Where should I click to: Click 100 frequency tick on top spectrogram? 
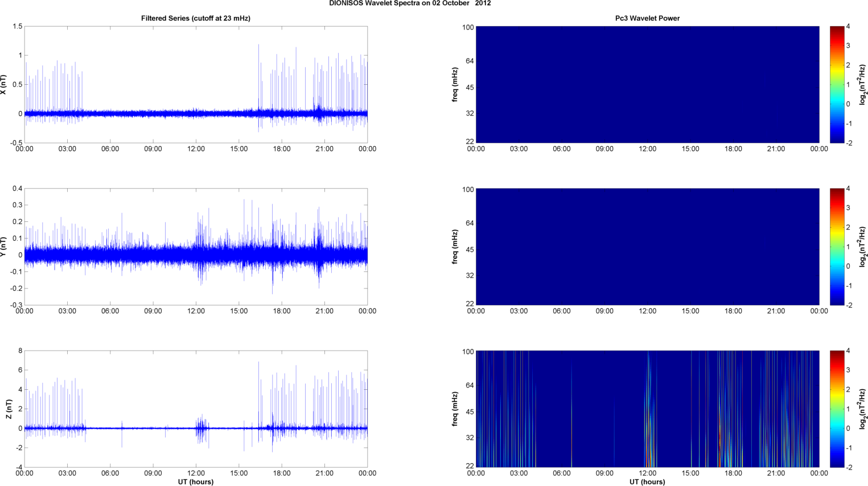pos(468,27)
